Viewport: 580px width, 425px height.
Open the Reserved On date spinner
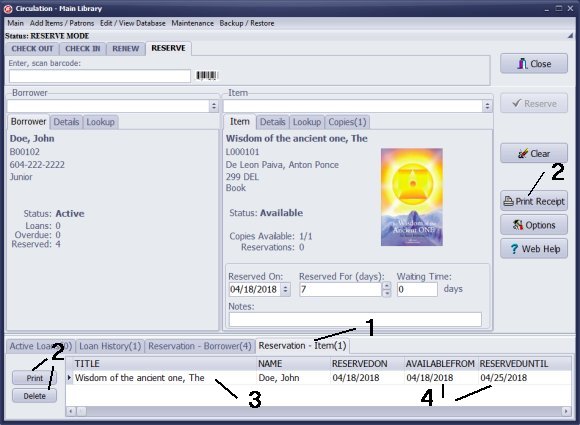click(285, 289)
